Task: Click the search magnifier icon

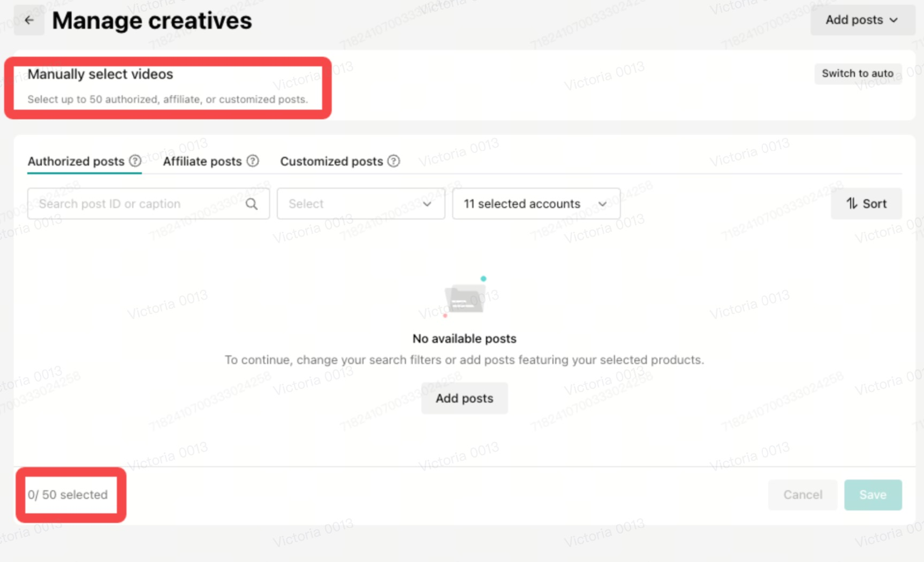Action: 252,204
